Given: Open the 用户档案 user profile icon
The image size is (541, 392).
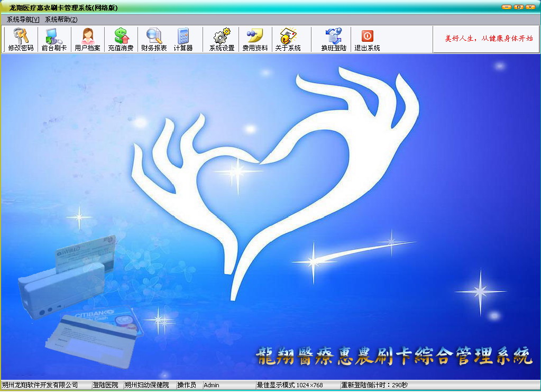Looking at the screenshot, I should (x=87, y=40).
